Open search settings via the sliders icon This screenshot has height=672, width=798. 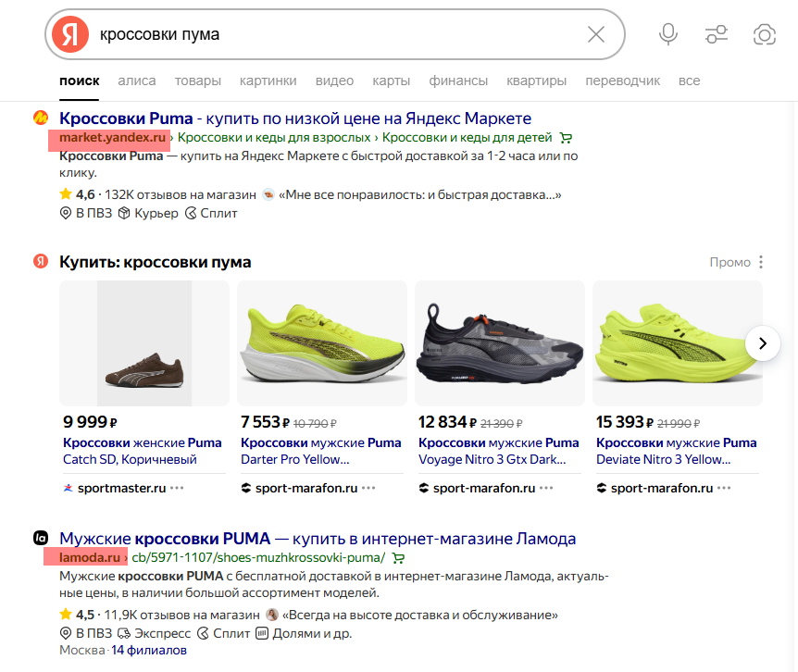click(x=716, y=34)
